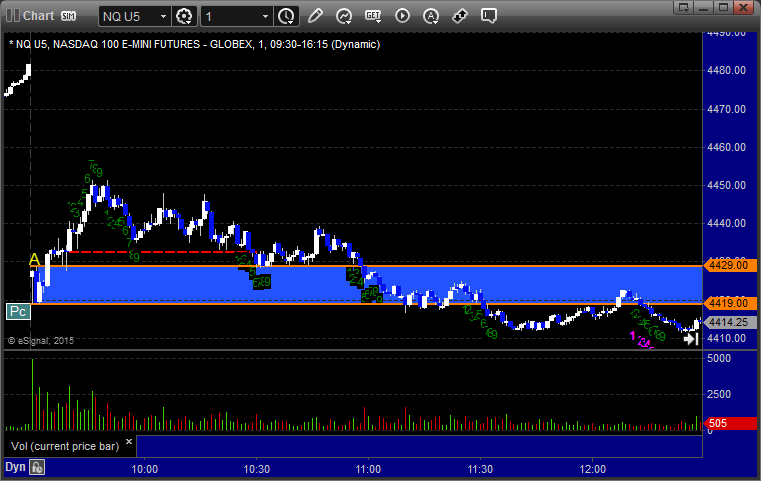Open the symbol settings gear icon

[184, 16]
